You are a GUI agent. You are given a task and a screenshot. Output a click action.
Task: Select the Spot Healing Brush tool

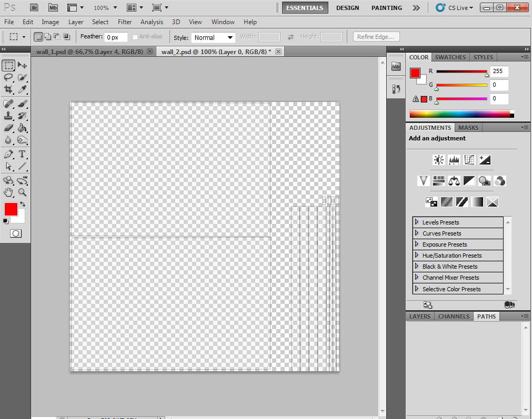(9, 104)
